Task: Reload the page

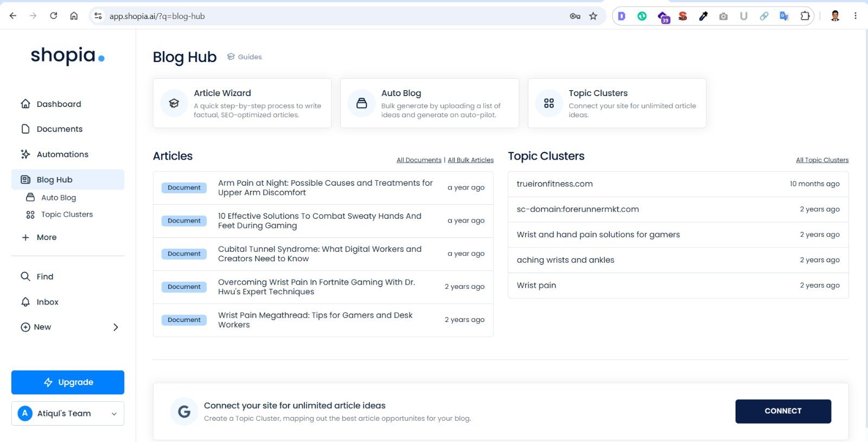Action: coord(54,16)
